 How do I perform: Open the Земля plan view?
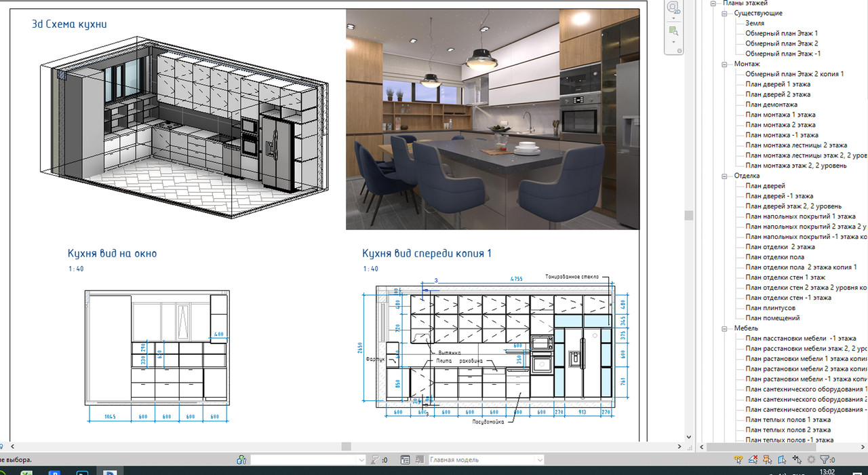[x=755, y=23]
